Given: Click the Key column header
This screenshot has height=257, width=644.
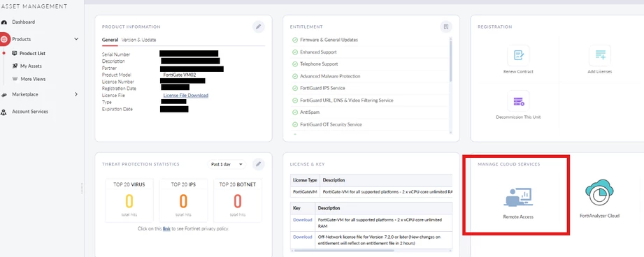Looking at the screenshot, I should (303, 208).
